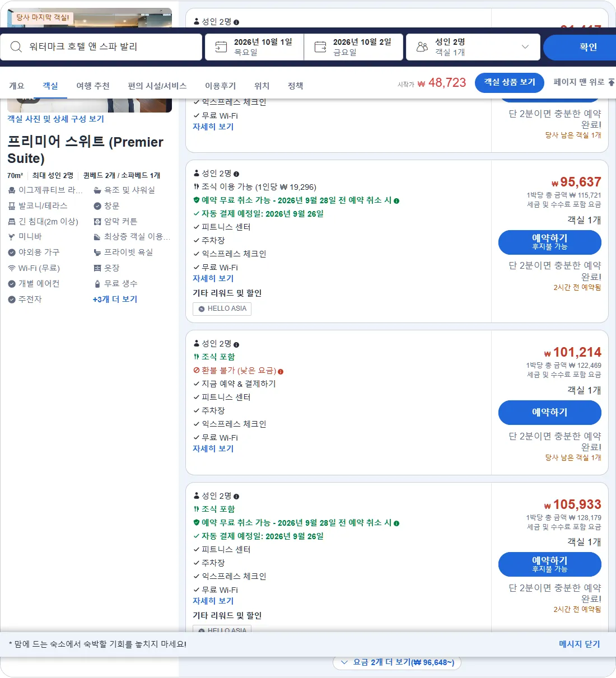The height and width of the screenshot is (678, 616).
Task: Open the guests and rooms dropdown
Action: coord(473,47)
